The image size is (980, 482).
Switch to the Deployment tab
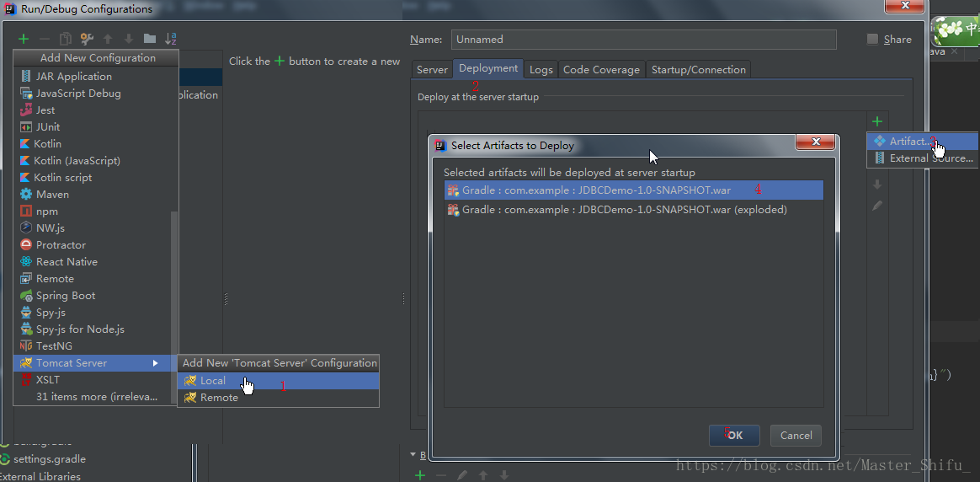[488, 68]
